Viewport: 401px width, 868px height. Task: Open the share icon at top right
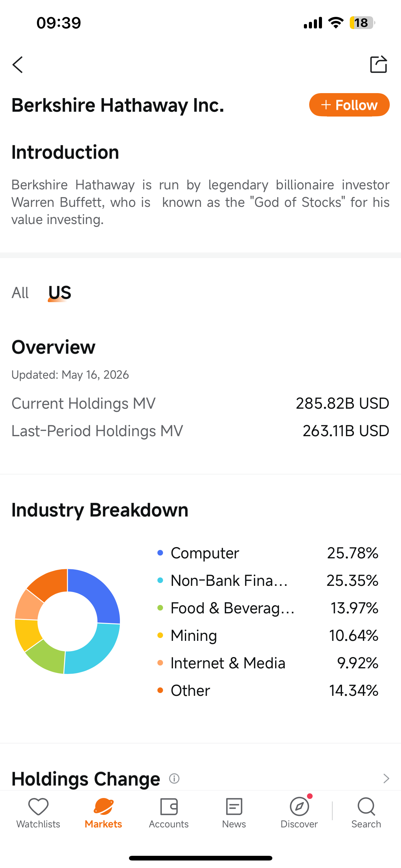point(379,64)
